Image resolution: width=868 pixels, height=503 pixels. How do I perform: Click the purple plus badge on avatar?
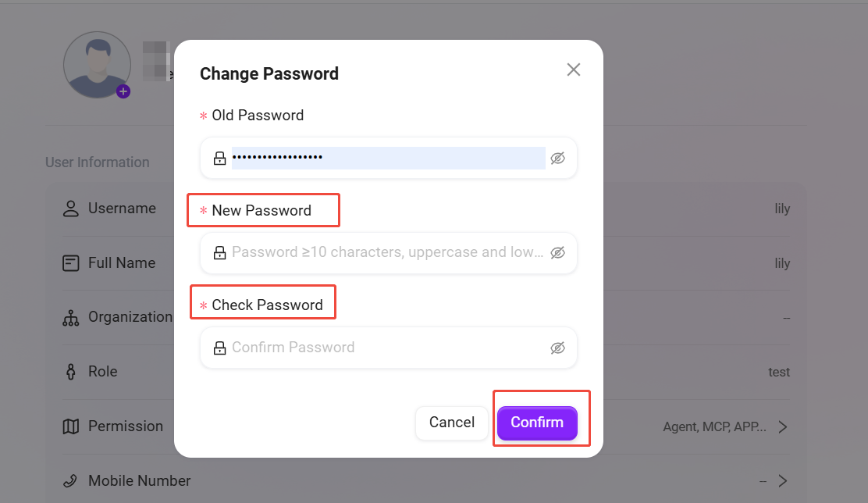123,91
